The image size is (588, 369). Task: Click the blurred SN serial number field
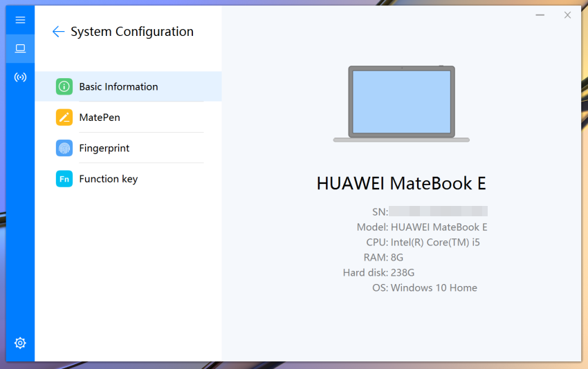[438, 211]
